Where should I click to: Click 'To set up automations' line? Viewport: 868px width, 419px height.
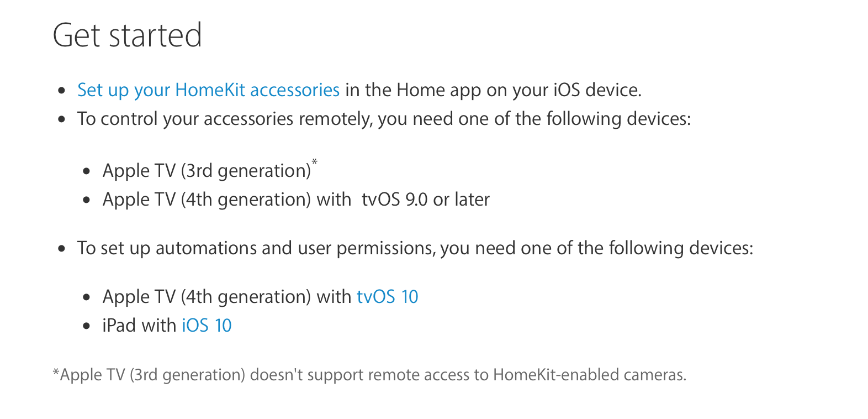[415, 248]
